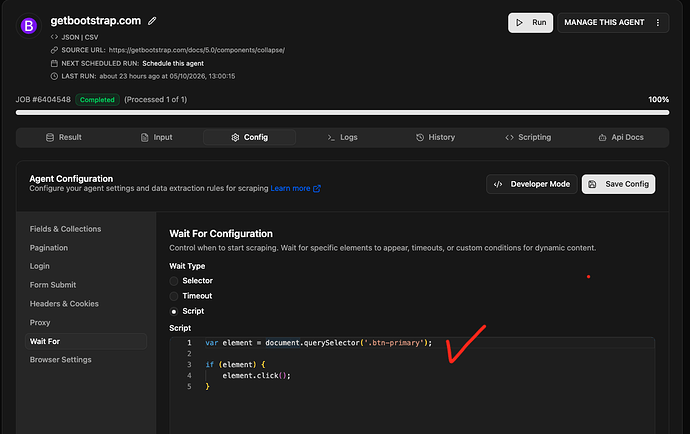Open the source URL link
This screenshot has width=690, height=434.
point(197,50)
